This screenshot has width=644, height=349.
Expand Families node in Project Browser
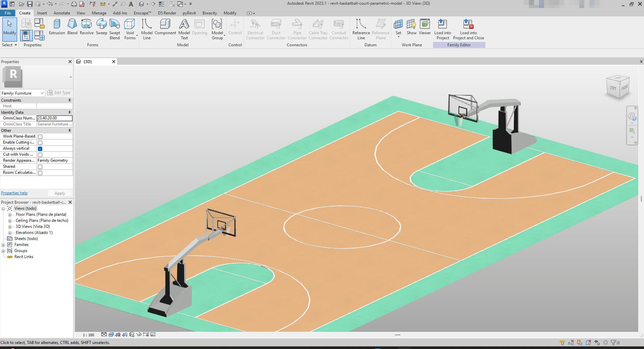tap(3, 245)
